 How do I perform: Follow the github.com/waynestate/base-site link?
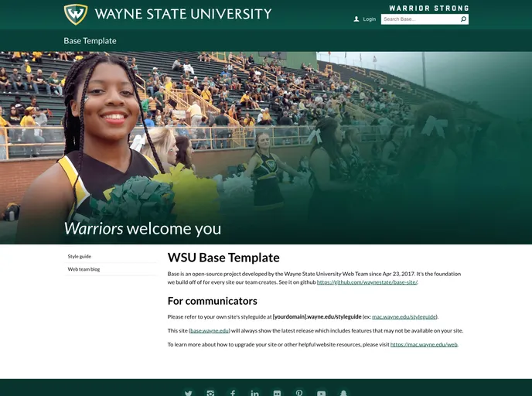[x=367, y=282]
